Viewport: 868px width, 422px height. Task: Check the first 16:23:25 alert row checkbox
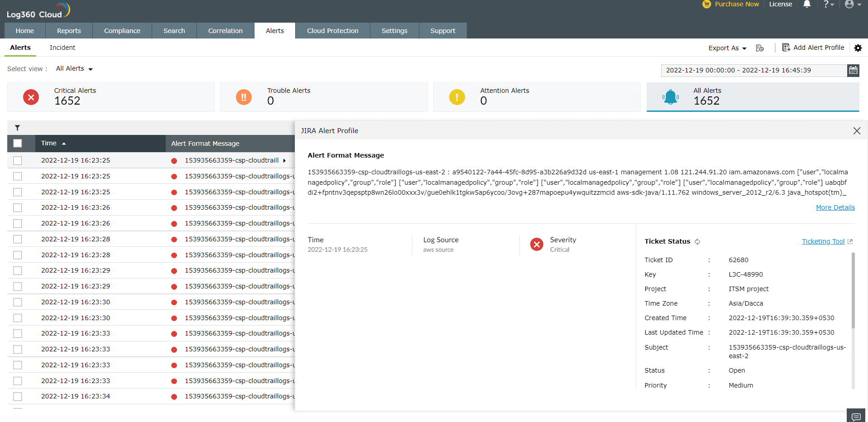pos(18,160)
